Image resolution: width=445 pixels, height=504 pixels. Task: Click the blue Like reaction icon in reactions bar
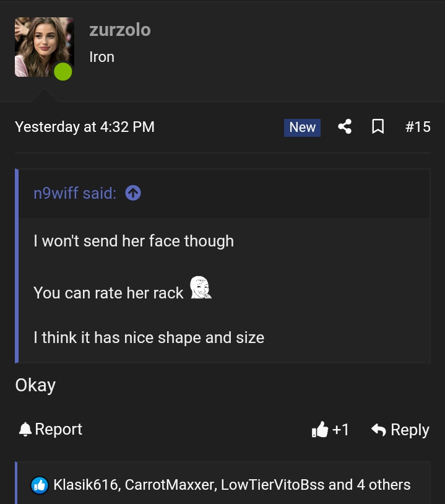tap(40, 485)
